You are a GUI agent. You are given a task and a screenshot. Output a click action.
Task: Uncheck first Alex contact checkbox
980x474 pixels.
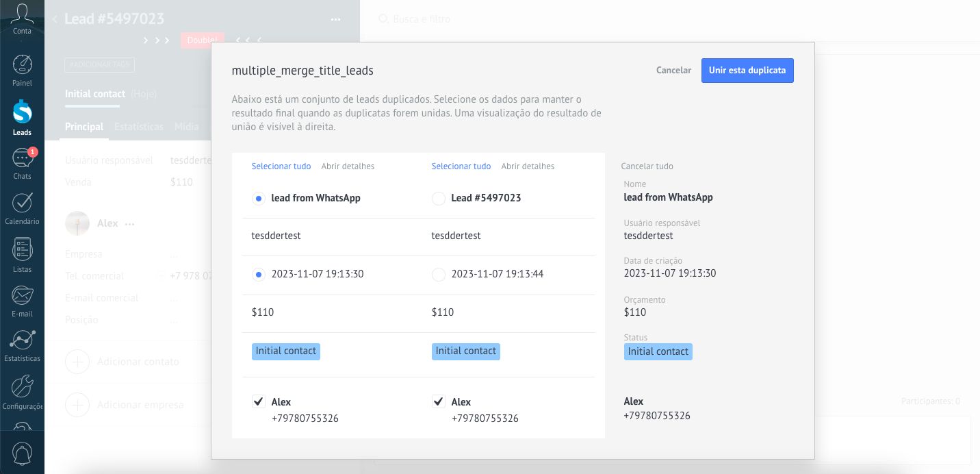pyautogui.click(x=258, y=401)
